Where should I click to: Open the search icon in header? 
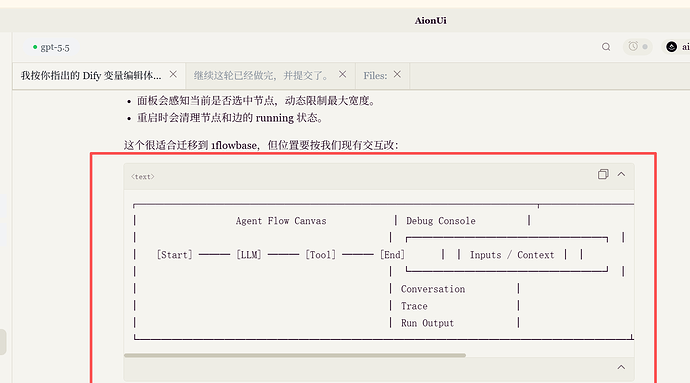click(606, 47)
